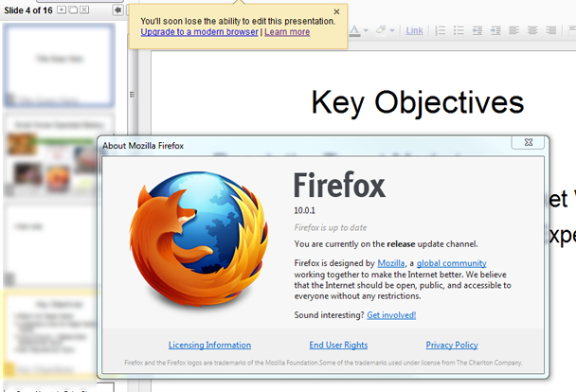This screenshot has width=576, height=392.
Task: Open the highlight color dropdown arrow
Action: [392, 31]
